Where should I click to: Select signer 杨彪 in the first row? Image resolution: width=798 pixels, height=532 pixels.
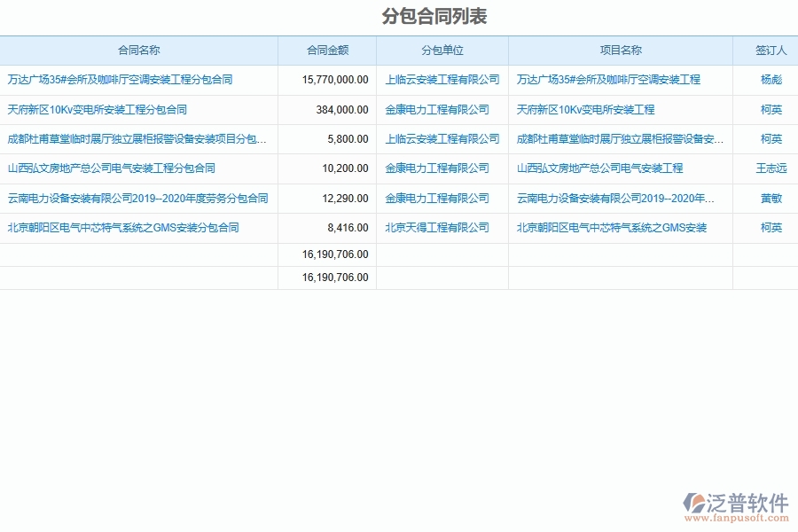pyautogui.click(x=764, y=79)
